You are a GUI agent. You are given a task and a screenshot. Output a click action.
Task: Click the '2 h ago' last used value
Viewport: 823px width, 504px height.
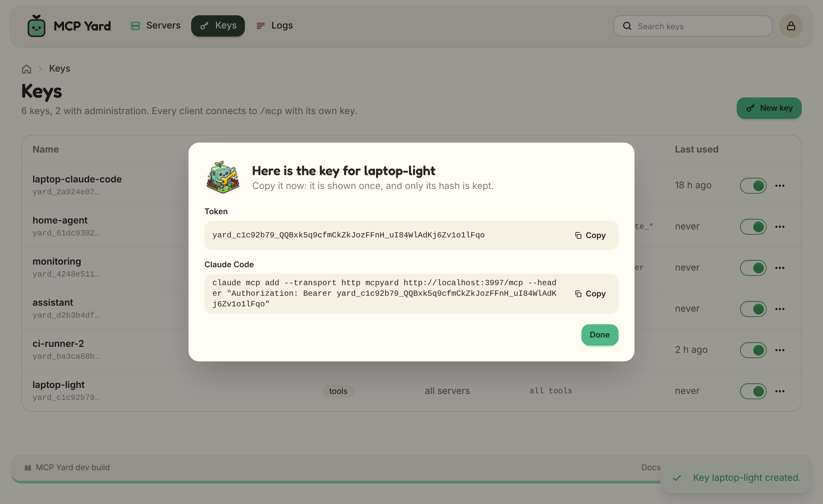[x=691, y=350]
